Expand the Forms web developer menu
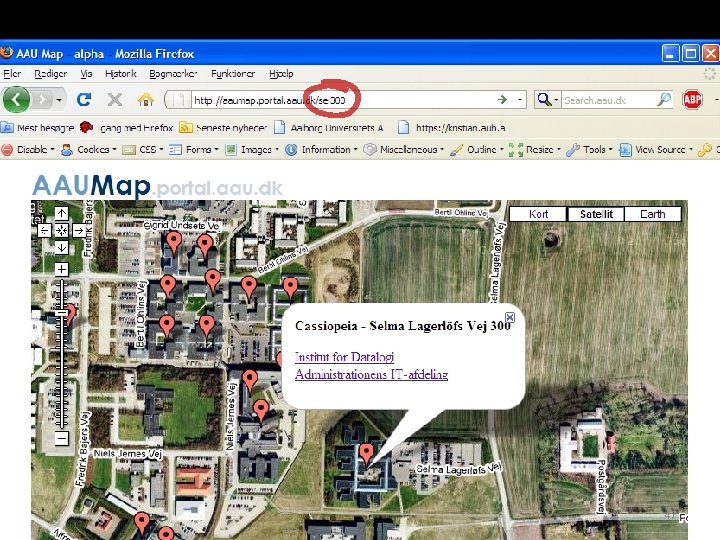The height and width of the screenshot is (540, 720). [194, 150]
